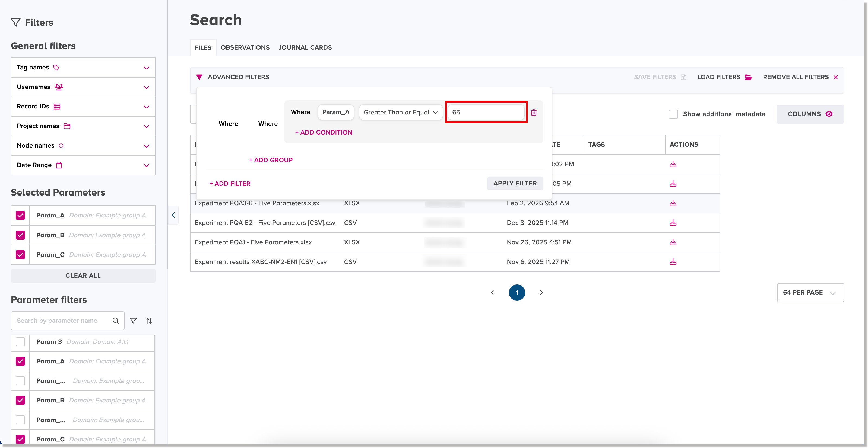Image resolution: width=868 pixels, height=448 pixels.
Task: Select page 1 in pagination
Action: (x=517, y=293)
